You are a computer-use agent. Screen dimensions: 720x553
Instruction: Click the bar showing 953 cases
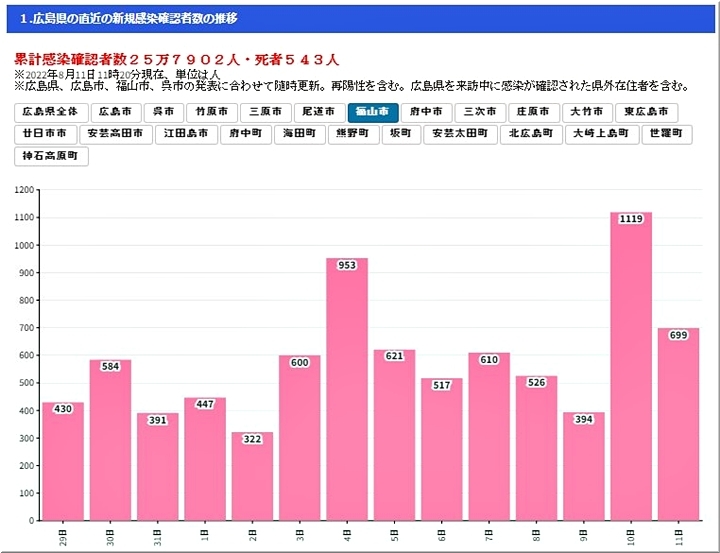point(346,390)
